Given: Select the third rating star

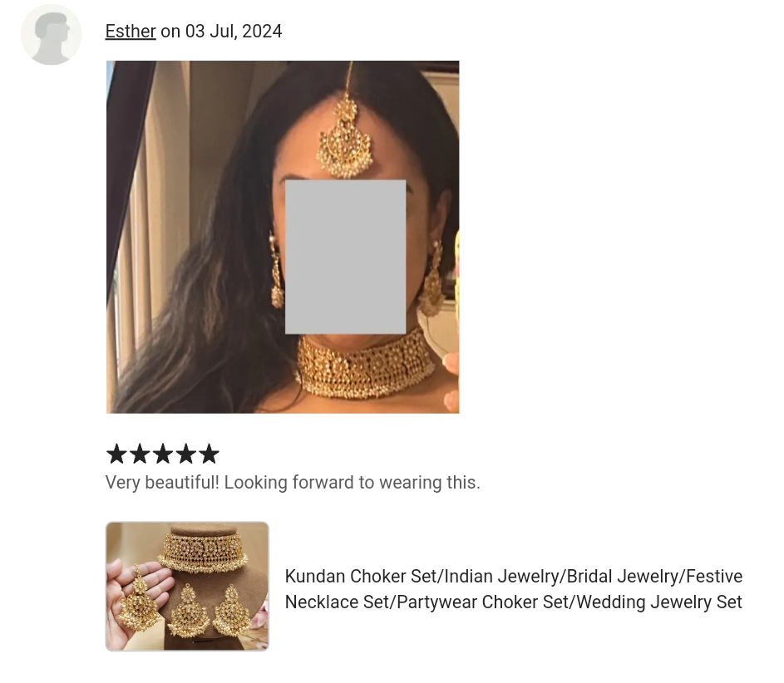Looking at the screenshot, I should [162, 454].
